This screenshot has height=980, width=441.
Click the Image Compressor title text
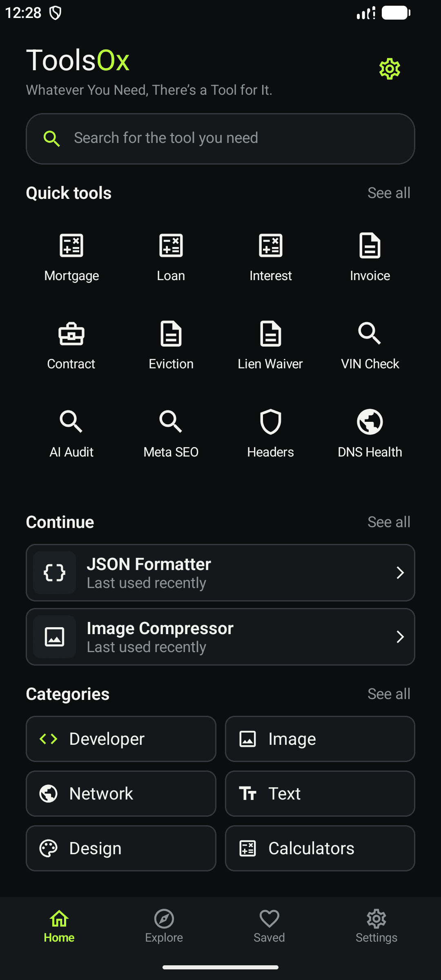pyautogui.click(x=160, y=628)
